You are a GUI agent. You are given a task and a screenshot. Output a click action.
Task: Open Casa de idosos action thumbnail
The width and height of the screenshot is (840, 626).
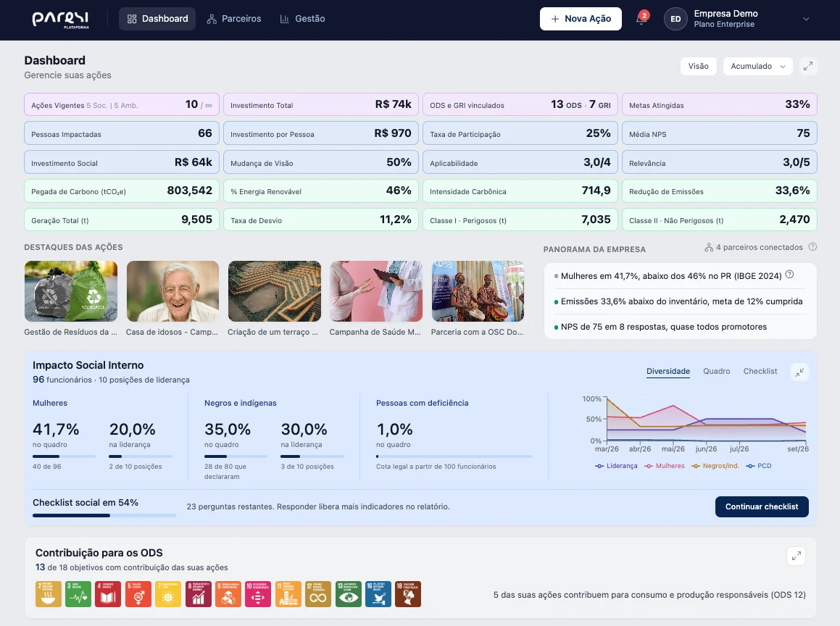click(x=172, y=291)
